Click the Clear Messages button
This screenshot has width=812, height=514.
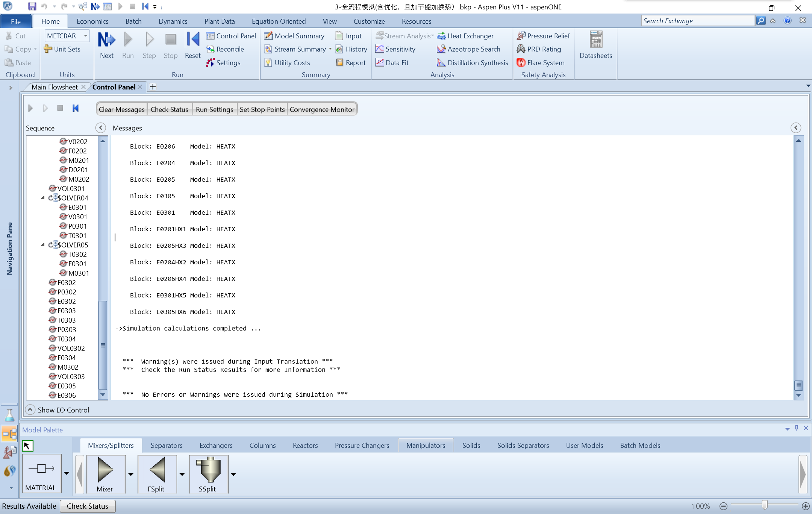pyautogui.click(x=121, y=109)
